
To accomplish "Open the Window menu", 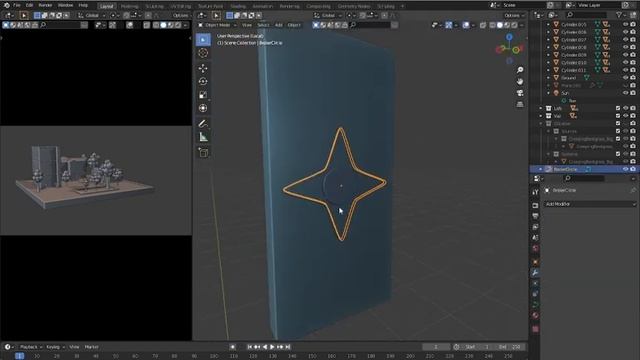I will tap(65, 5).
